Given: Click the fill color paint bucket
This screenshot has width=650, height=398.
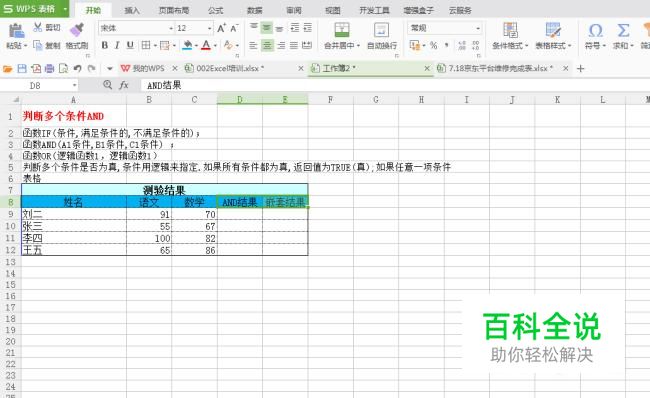Looking at the screenshot, I should pos(187,45).
